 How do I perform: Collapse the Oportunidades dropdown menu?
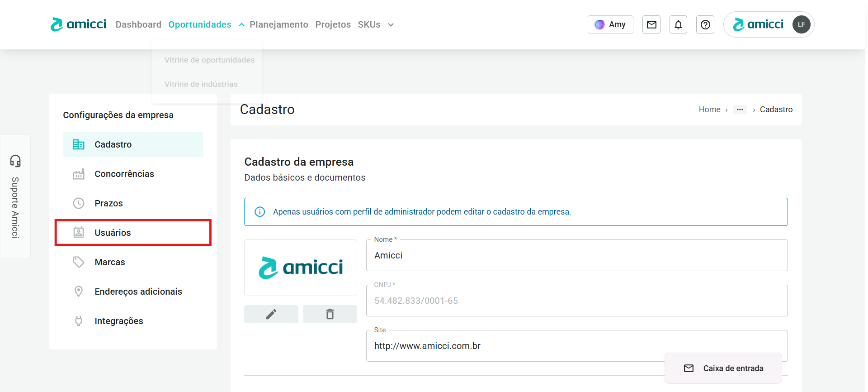click(x=241, y=25)
